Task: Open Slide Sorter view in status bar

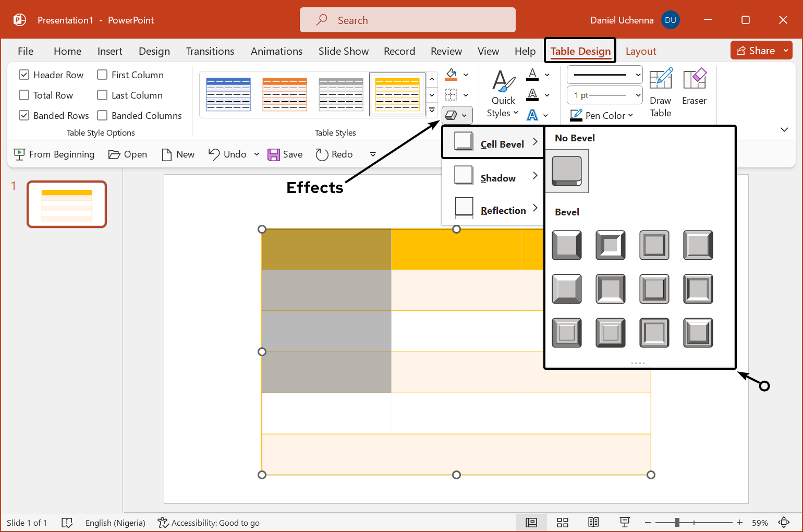Action: 562,523
